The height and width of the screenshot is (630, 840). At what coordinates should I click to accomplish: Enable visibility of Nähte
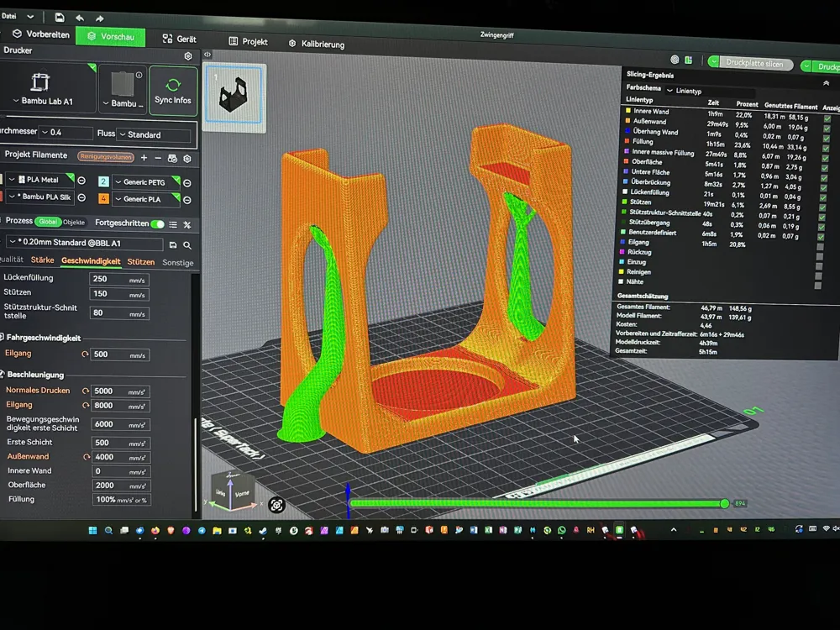pos(817,286)
